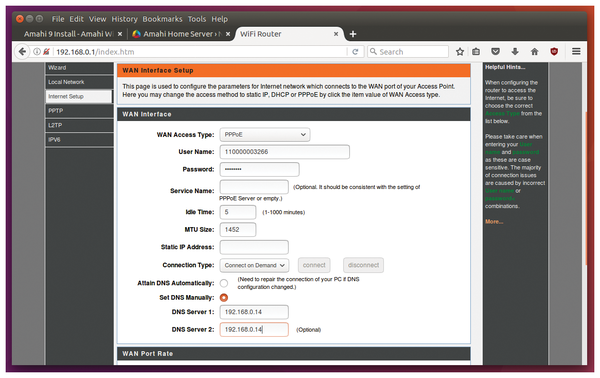The height and width of the screenshot is (378, 600).
Task: Click the User Name input field
Action: pos(285,152)
